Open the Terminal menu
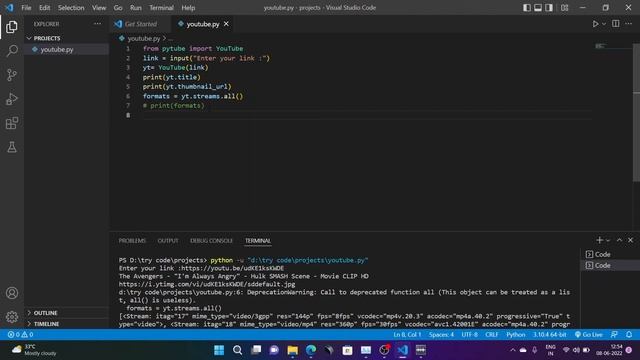Viewport: 640px width, 360px height. (161, 8)
